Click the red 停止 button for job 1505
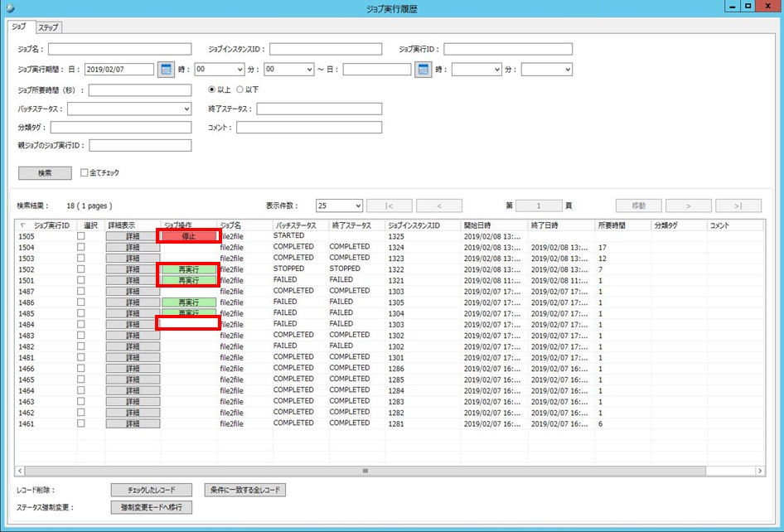 tap(189, 236)
